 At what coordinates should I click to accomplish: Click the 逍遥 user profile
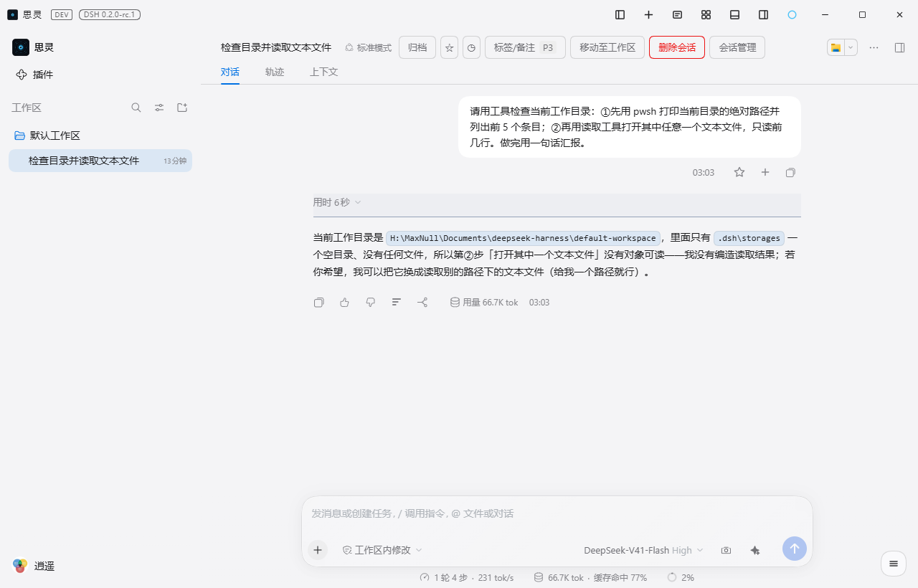(x=34, y=566)
